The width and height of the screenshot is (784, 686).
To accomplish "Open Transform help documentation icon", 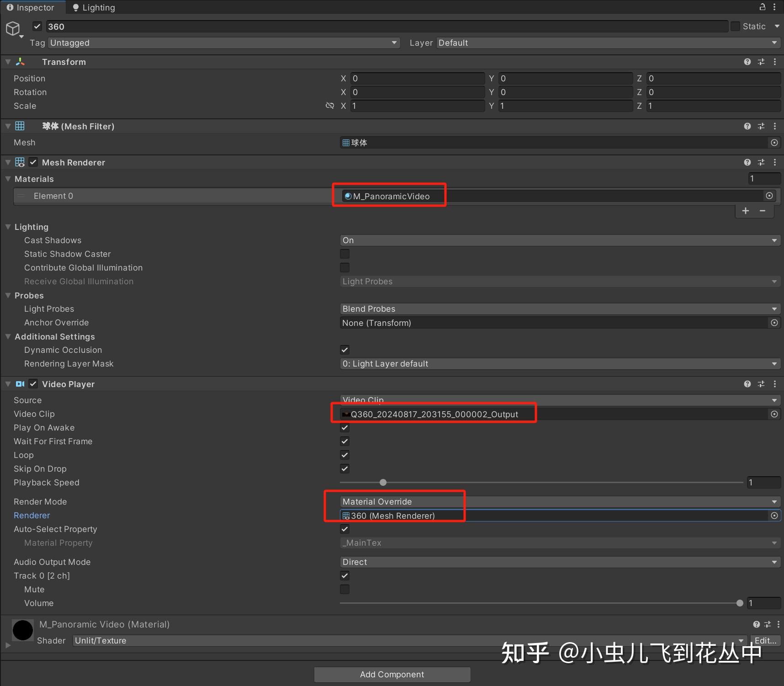I will click(747, 62).
